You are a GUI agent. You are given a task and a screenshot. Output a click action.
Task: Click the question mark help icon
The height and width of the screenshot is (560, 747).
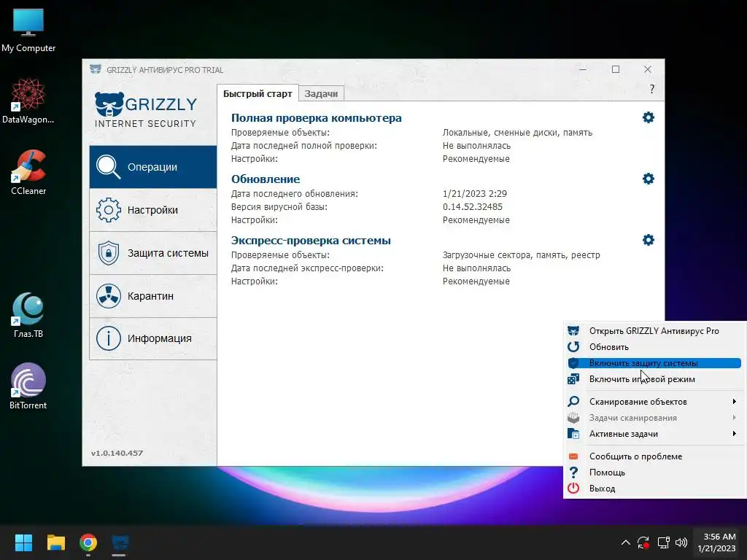[651, 89]
